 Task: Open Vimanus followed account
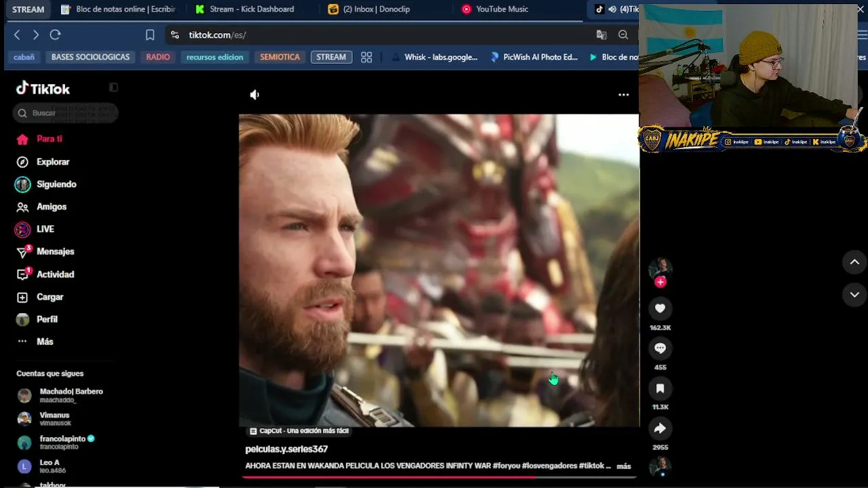pos(43,419)
